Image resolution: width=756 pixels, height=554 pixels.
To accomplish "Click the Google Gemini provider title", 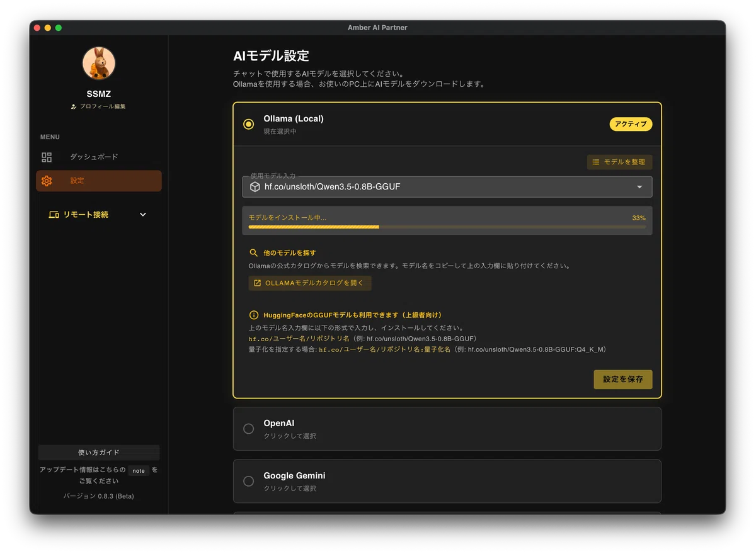I will pyautogui.click(x=294, y=475).
